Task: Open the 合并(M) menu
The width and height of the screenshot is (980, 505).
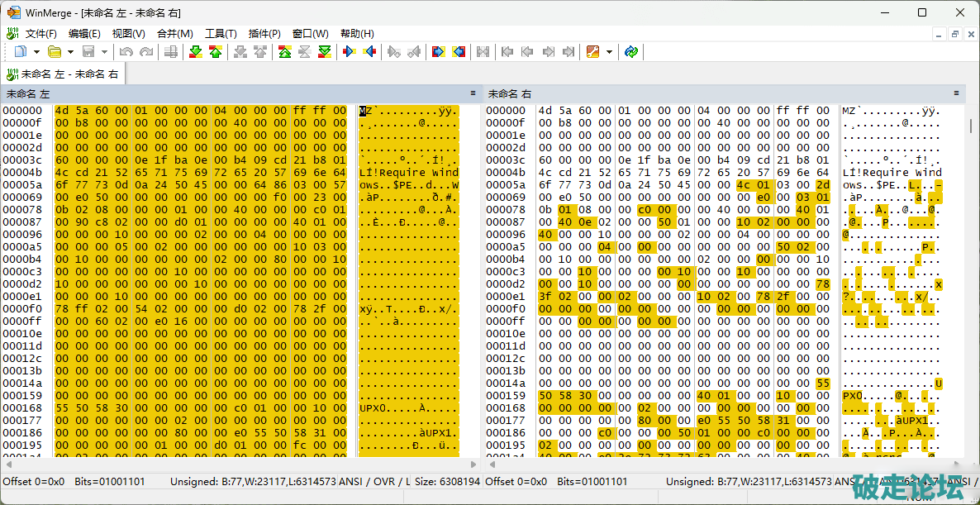Action: coord(174,34)
